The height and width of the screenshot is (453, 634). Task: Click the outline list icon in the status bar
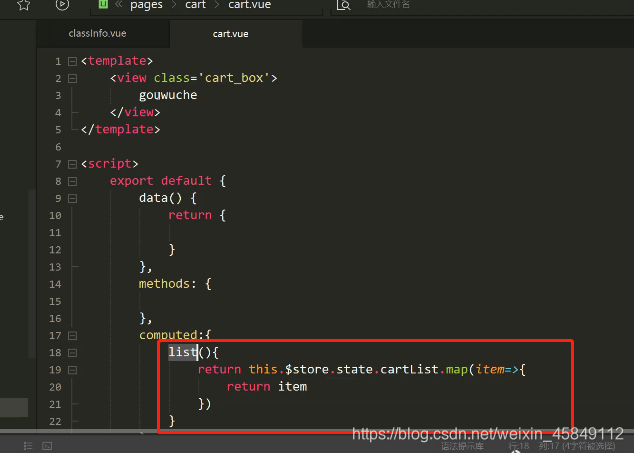coord(28,446)
